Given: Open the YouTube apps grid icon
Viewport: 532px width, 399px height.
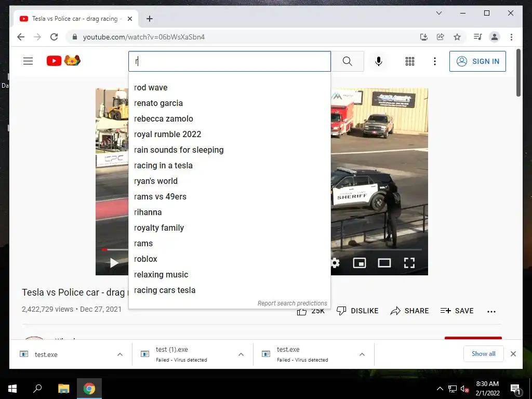Looking at the screenshot, I should coord(410,61).
